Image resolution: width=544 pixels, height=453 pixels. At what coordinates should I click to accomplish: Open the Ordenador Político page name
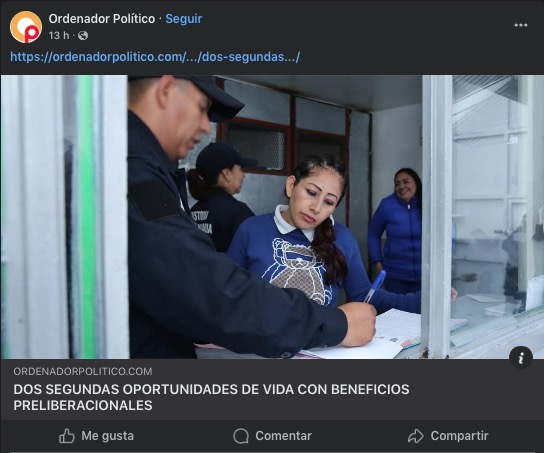(102, 19)
